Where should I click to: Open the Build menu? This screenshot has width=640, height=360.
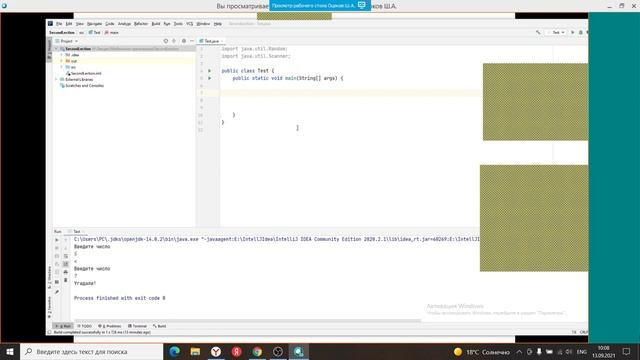click(x=156, y=24)
